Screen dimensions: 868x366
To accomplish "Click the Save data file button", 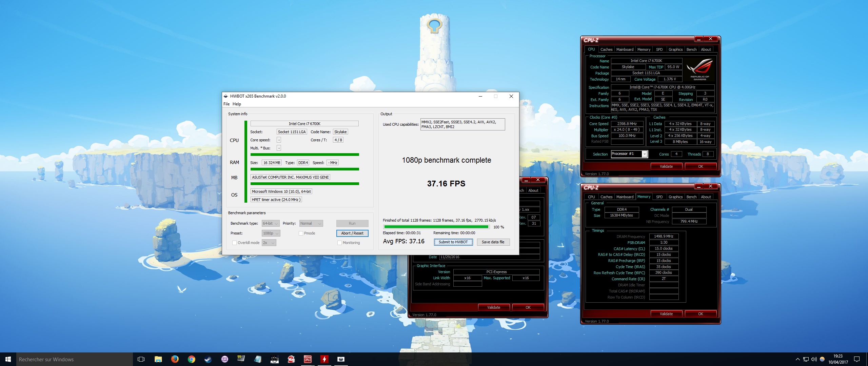I will click(x=493, y=242).
